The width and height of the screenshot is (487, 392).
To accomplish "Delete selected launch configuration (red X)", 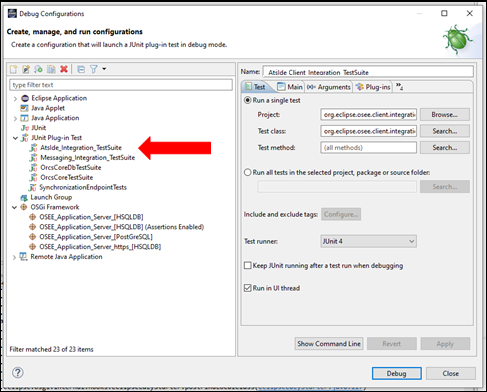I will tap(64, 69).
